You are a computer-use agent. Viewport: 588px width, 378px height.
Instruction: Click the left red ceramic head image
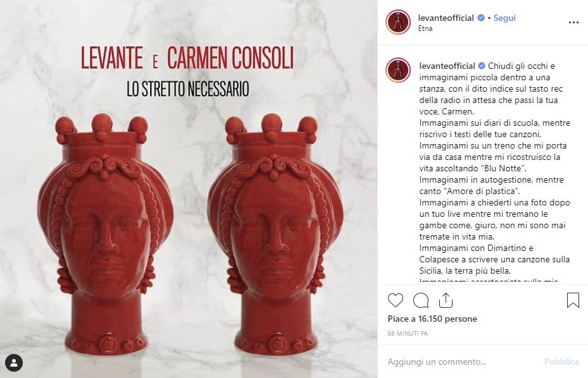(106, 234)
